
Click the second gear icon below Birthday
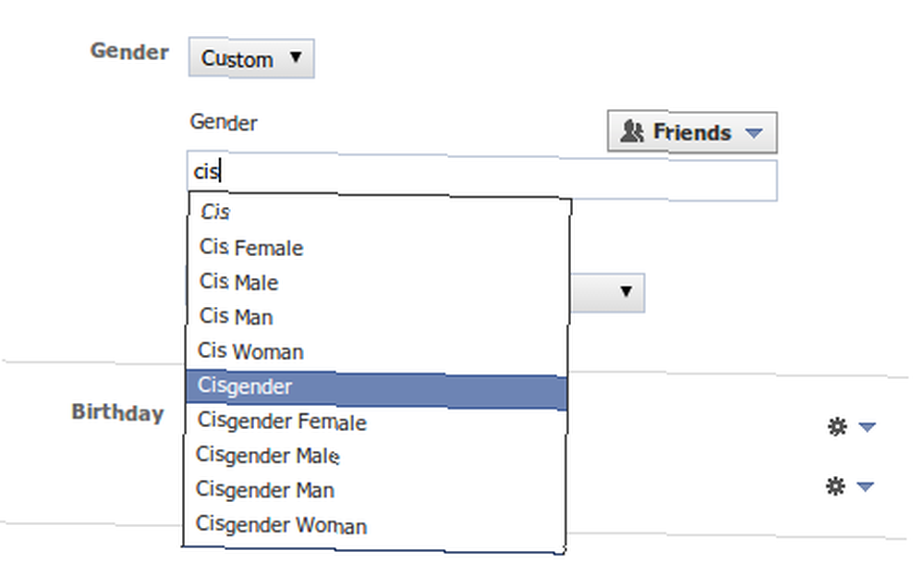click(835, 486)
